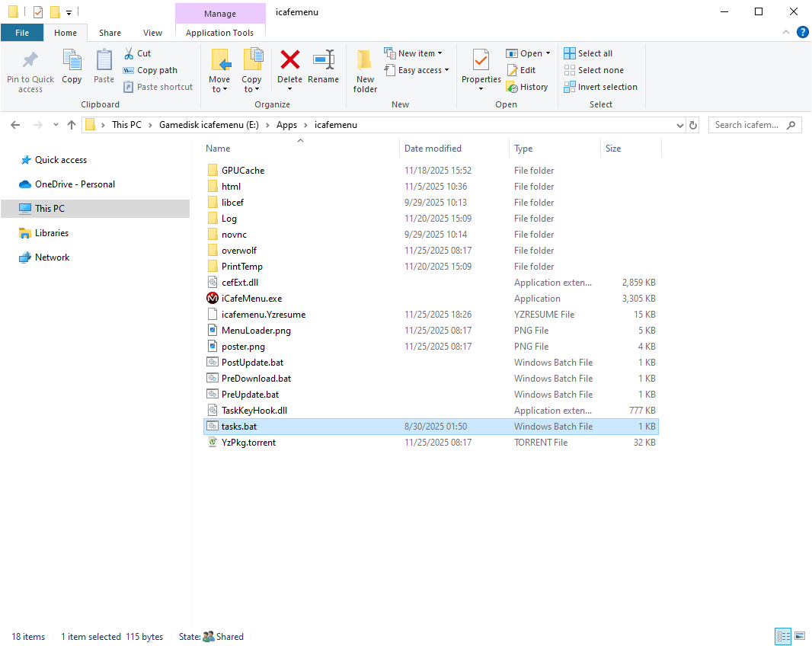The image size is (812, 646).
Task: Go up one folder level arrow
Action: 72,125
